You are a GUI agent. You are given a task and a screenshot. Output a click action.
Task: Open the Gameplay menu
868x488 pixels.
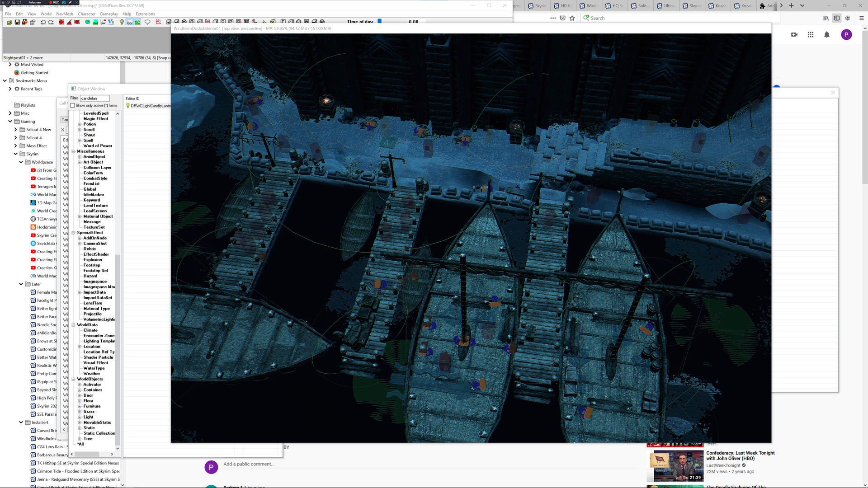(x=108, y=14)
